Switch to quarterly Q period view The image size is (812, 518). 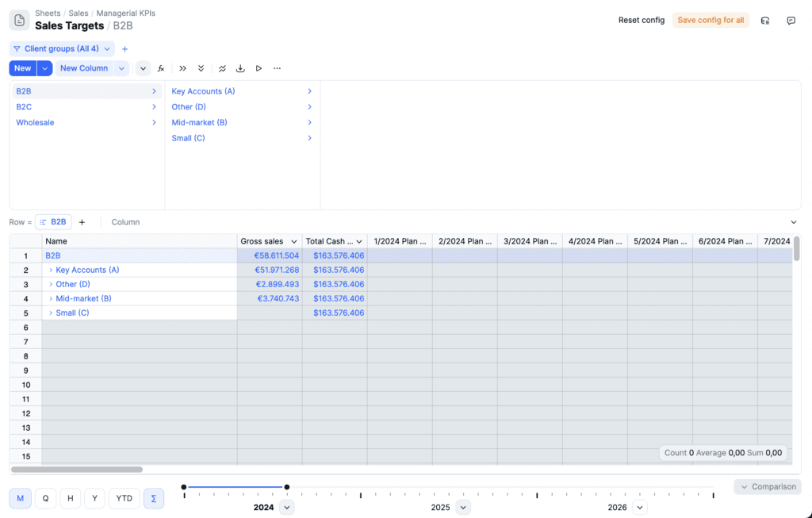[45, 498]
